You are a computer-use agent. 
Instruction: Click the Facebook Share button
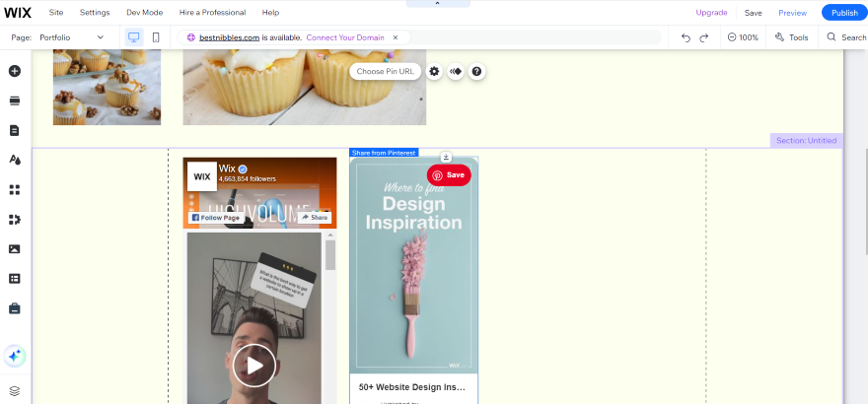[315, 218]
